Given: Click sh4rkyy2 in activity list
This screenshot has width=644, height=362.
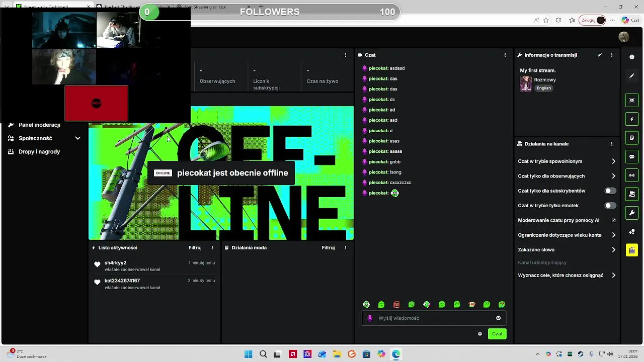Looking at the screenshot, I should tap(115, 263).
